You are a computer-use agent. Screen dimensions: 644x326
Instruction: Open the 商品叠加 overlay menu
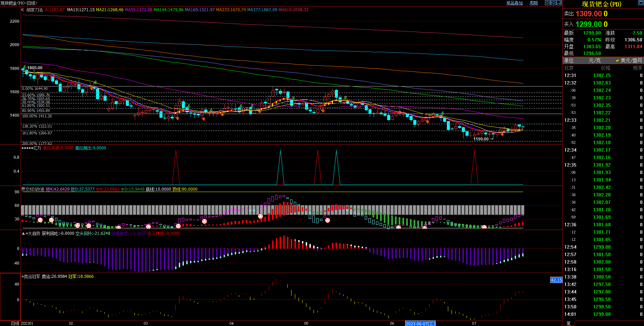tap(514, 3)
